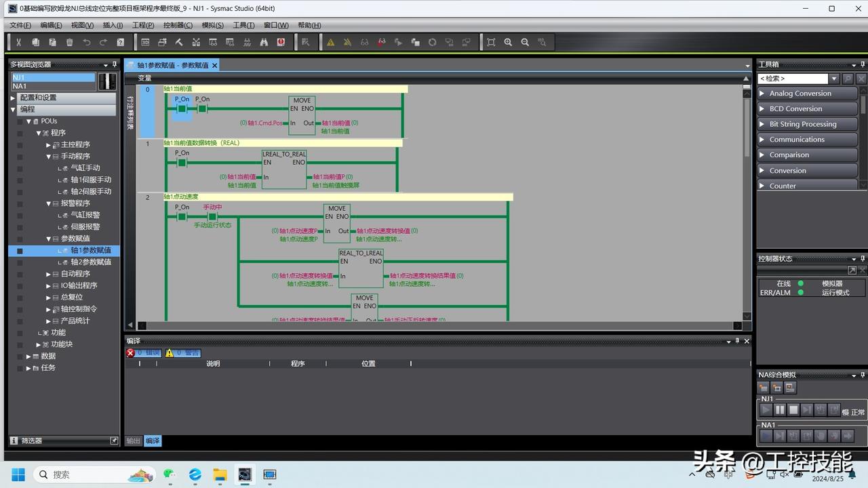
Task: Collapse the 报警程序 tree node
Action: click(x=48, y=203)
